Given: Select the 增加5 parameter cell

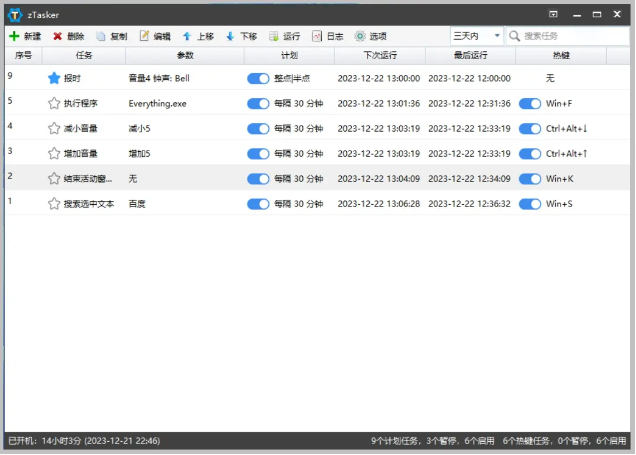Looking at the screenshot, I should (x=139, y=154).
